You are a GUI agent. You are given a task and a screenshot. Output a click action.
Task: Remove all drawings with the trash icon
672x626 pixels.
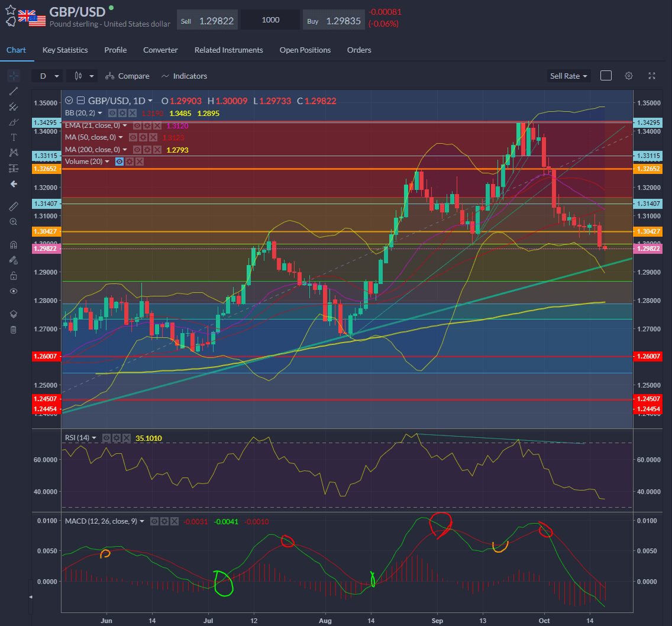click(14, 330)
